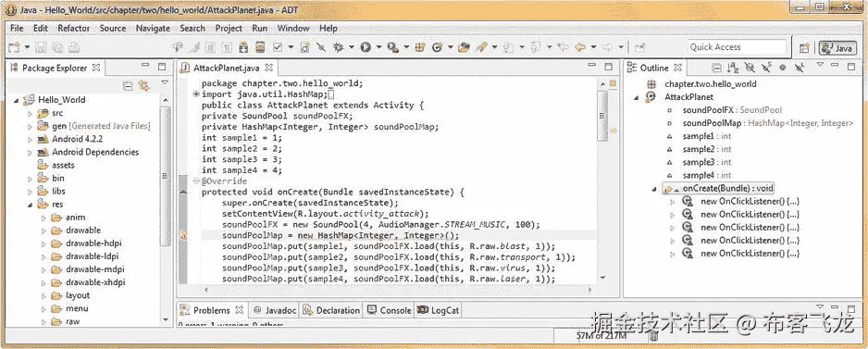Open the New wizard dropdown arrow
This screenshot has height=349, width=868.
[27, 47]
